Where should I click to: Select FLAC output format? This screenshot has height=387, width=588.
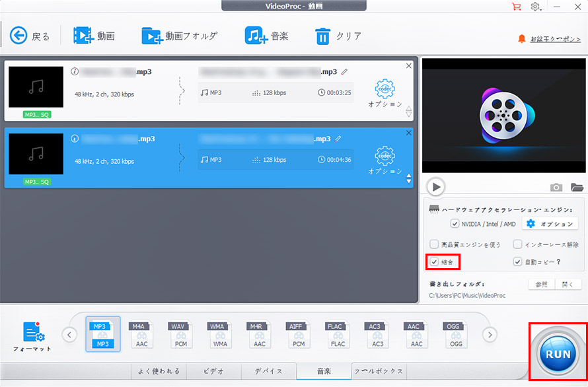pos(338,334)
